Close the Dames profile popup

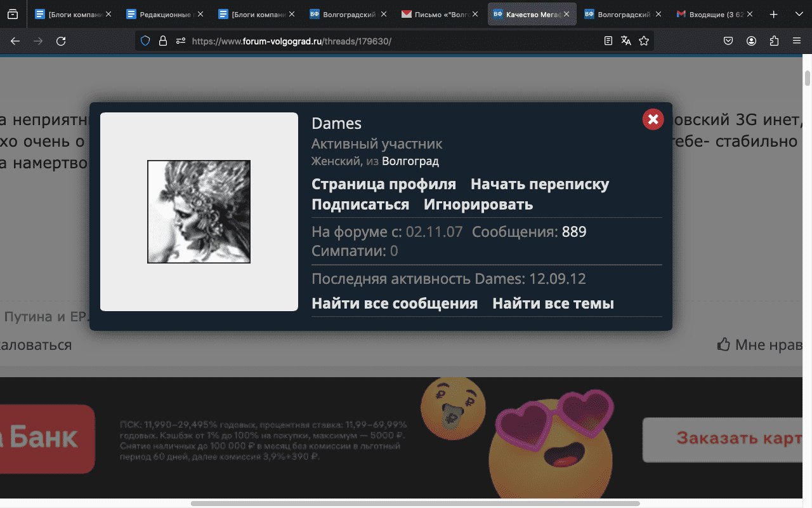653,119
